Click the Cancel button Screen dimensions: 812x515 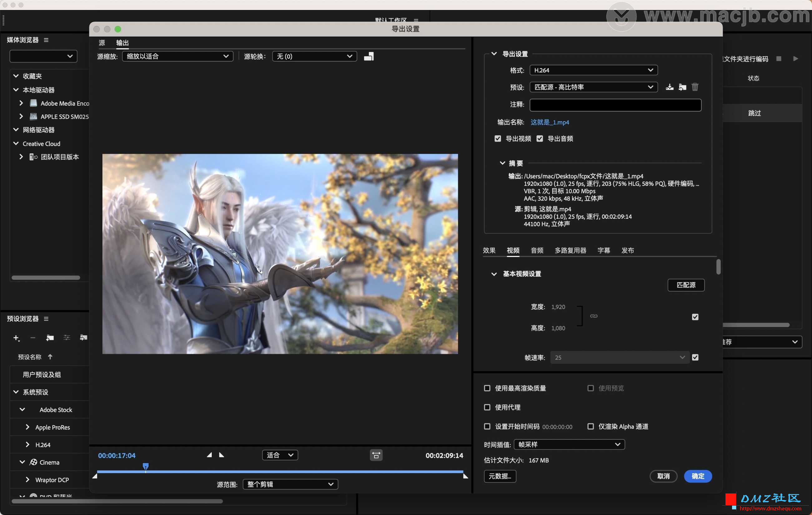coord(663,476)
